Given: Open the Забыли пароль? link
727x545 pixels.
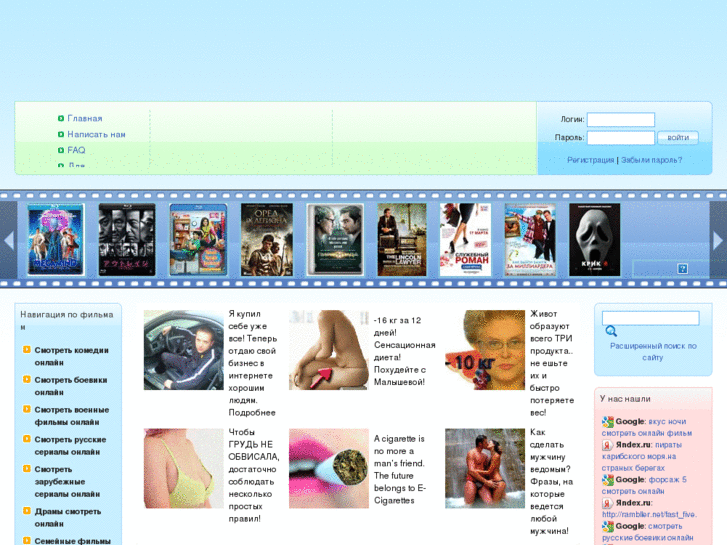Looking at the screenshot, I should (x=651, y=160).
